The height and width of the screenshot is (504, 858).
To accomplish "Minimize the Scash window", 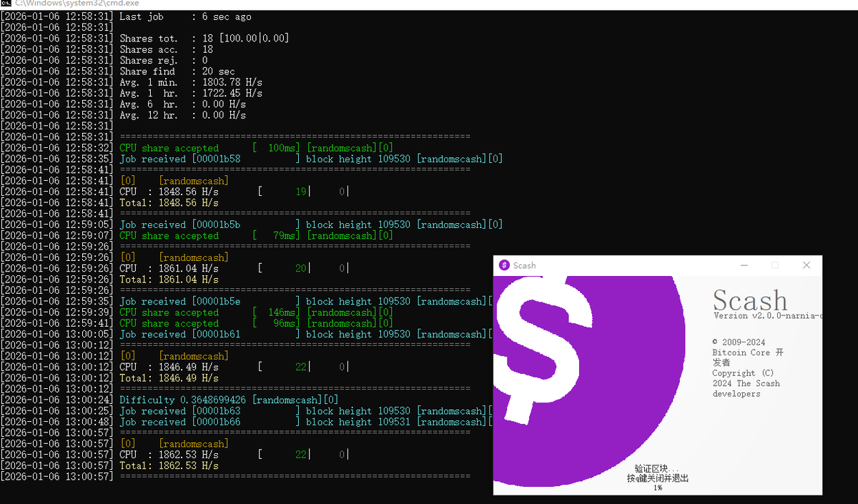I will click(x=744, y=265).
